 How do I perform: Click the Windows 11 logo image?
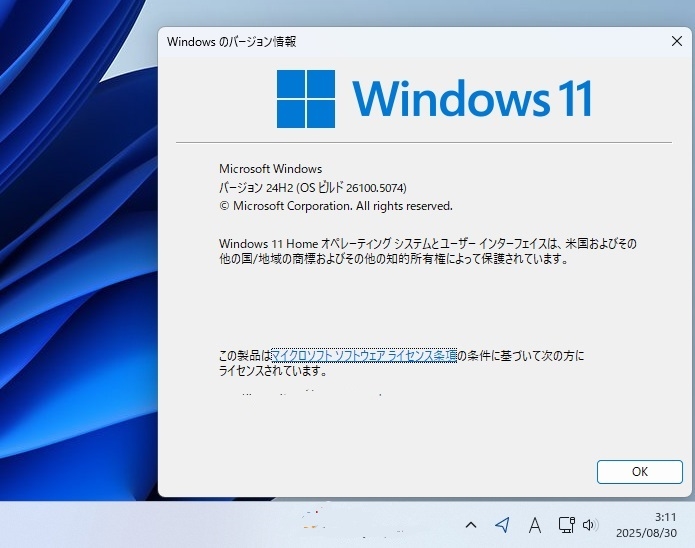(435, 99)
